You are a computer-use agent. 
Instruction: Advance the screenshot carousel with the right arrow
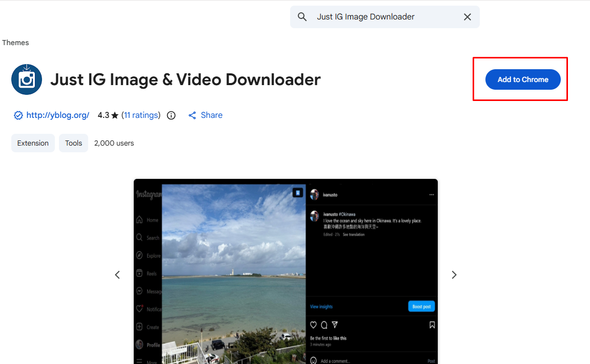[454, 274]
